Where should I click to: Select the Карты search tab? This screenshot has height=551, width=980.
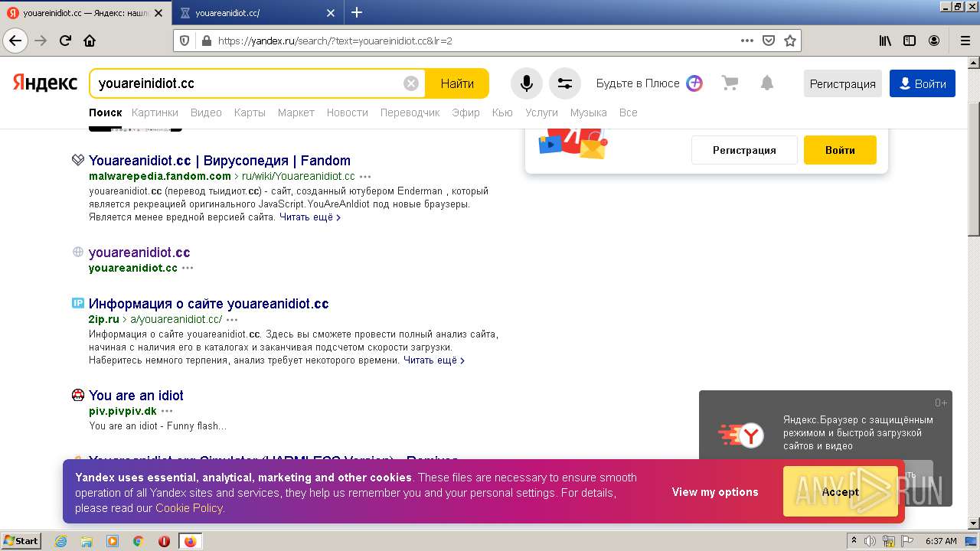(250, 112)
